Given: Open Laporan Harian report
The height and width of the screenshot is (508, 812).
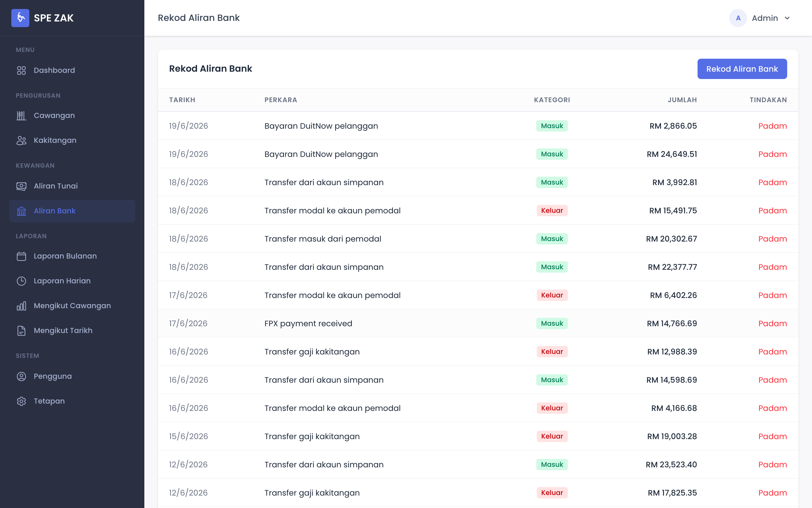Looking at the screenshot, I should [72, 281].
